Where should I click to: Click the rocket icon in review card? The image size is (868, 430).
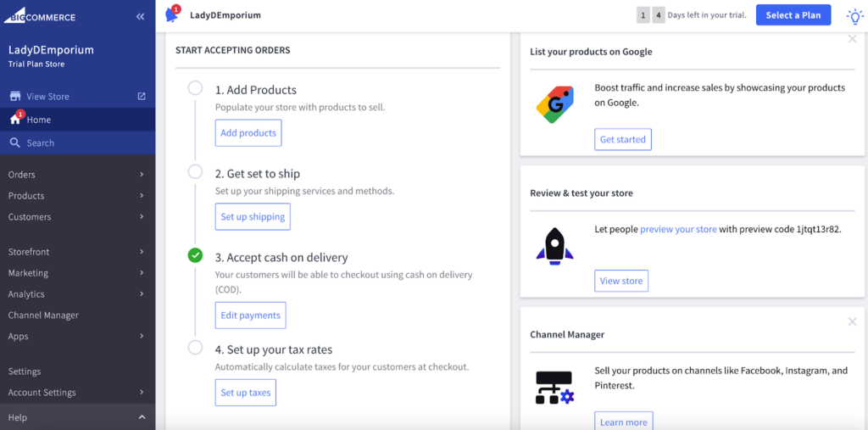[x=555, y=246]
